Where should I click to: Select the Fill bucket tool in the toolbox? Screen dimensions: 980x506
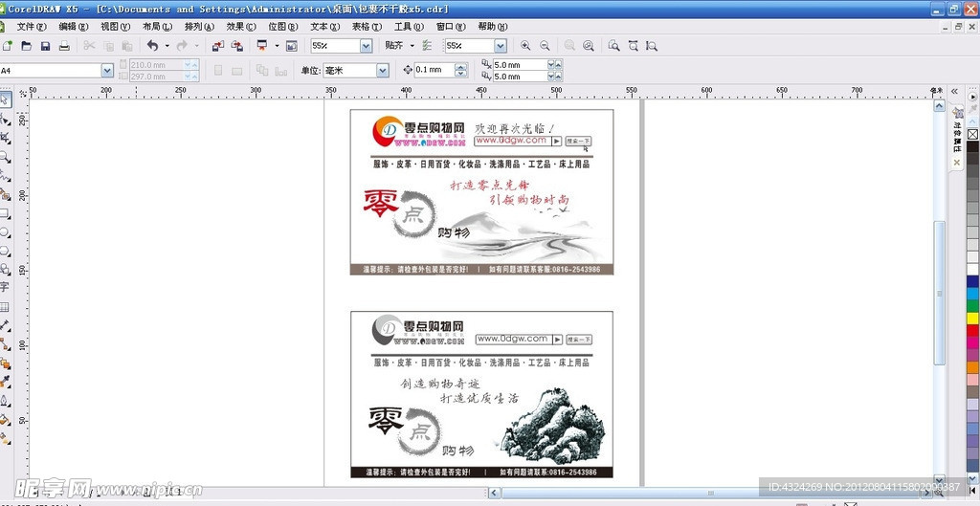tap(5, 419)
